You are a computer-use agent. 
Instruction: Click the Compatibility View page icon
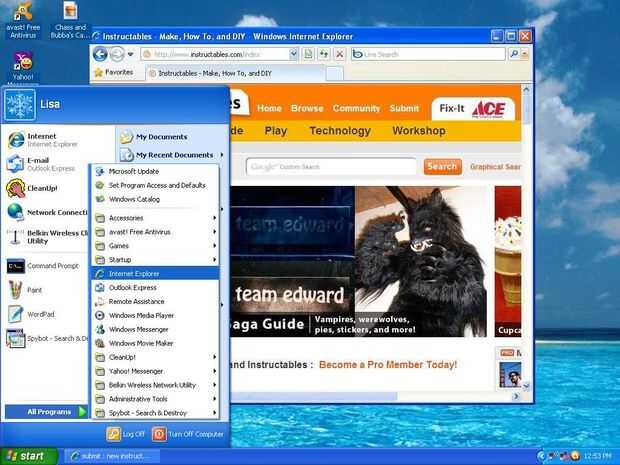click(308, 54)
